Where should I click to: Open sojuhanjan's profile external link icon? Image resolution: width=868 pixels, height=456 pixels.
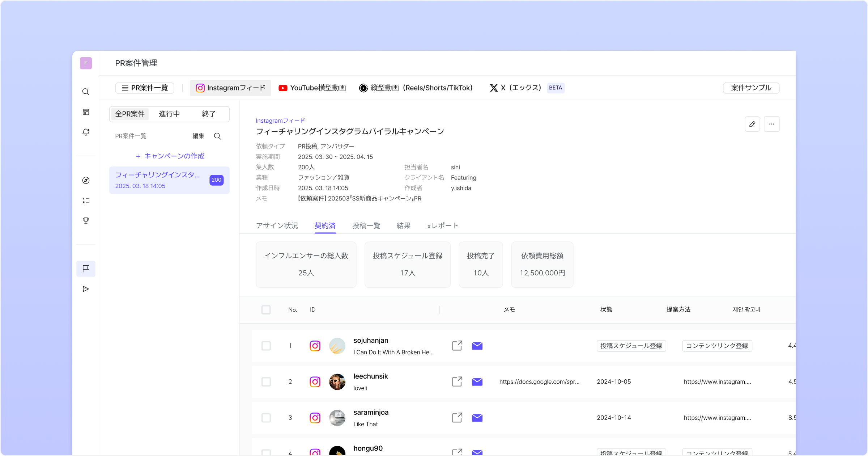pyautogui.click(x=457, y=346)
